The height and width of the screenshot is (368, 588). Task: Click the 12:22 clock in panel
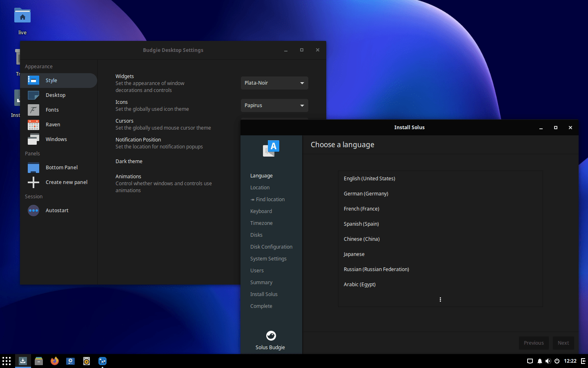pyautogui.click(x=570, y=361)
